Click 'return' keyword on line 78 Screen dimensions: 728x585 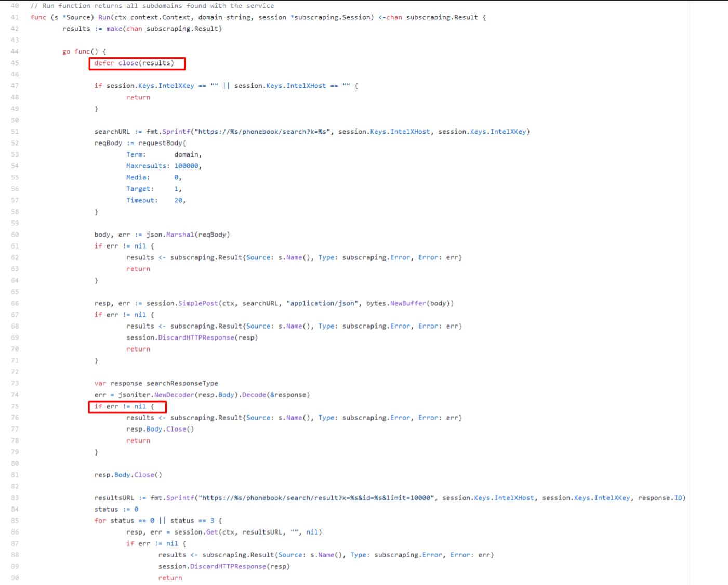coord(138,440)
